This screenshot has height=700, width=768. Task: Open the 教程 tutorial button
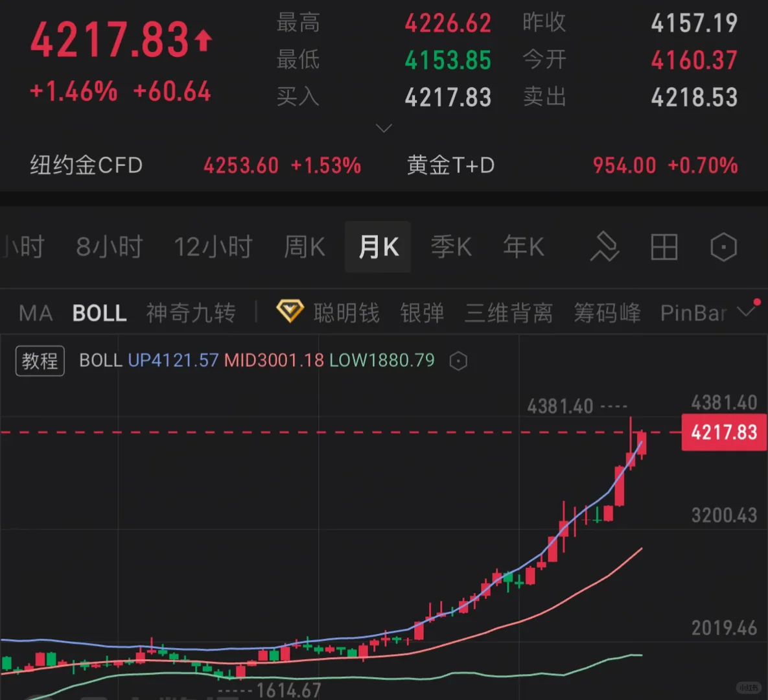click(40, 361)
